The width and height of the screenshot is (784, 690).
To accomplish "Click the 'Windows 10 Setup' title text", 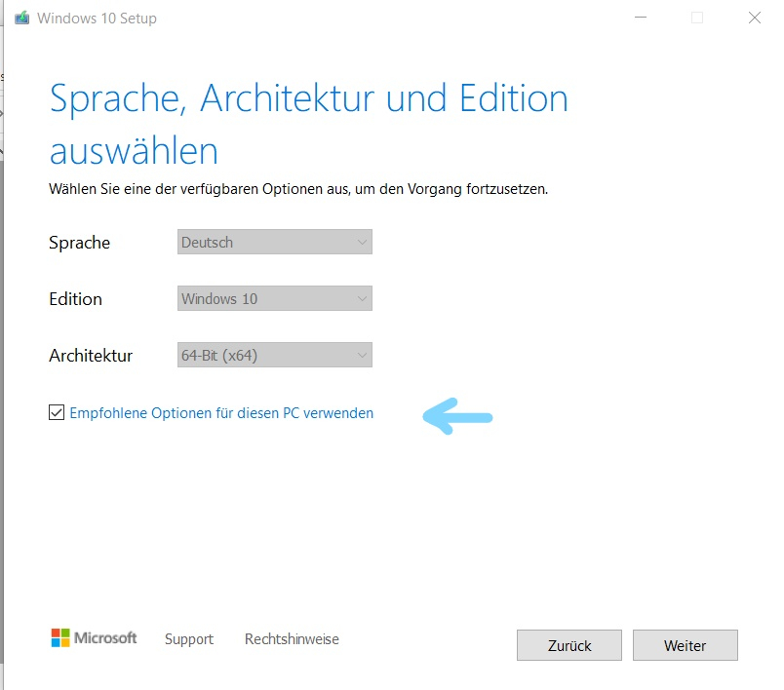I will tap(97, 19).
